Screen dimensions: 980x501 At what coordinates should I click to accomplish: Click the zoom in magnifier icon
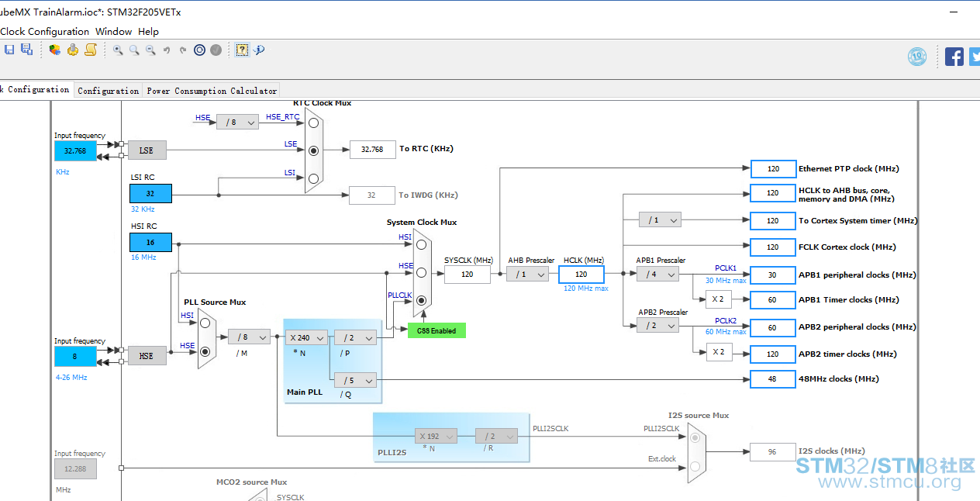point(118,50)
